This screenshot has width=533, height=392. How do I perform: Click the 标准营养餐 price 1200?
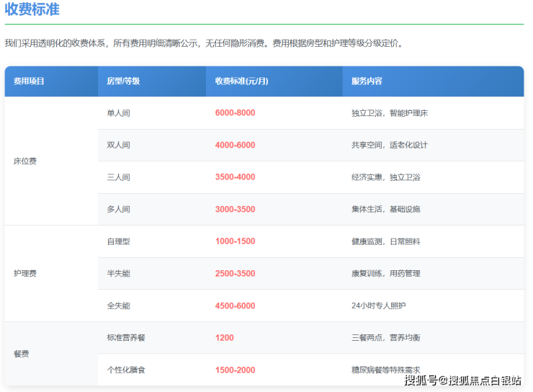coord(224,338)
